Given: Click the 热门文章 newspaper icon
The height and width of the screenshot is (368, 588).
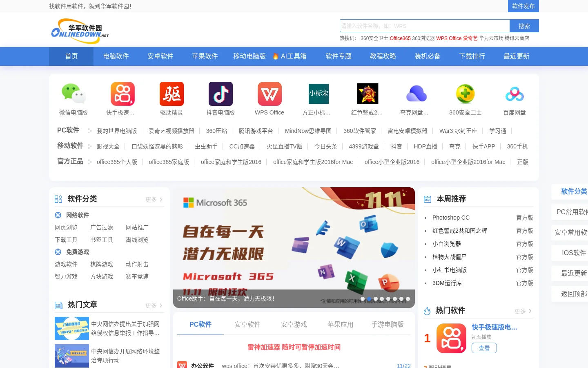Looking at the screenshot, I should click(58, 305).
